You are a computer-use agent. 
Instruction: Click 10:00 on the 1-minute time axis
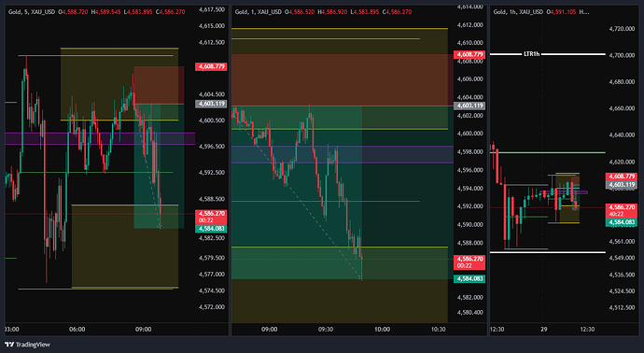[382, 329]
